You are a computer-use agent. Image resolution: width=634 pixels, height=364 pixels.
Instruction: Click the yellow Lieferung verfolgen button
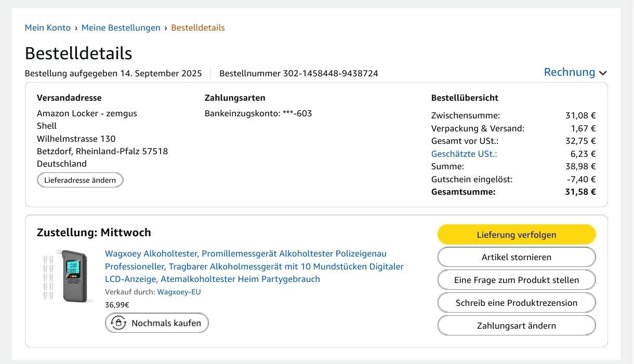coord(517,235)
